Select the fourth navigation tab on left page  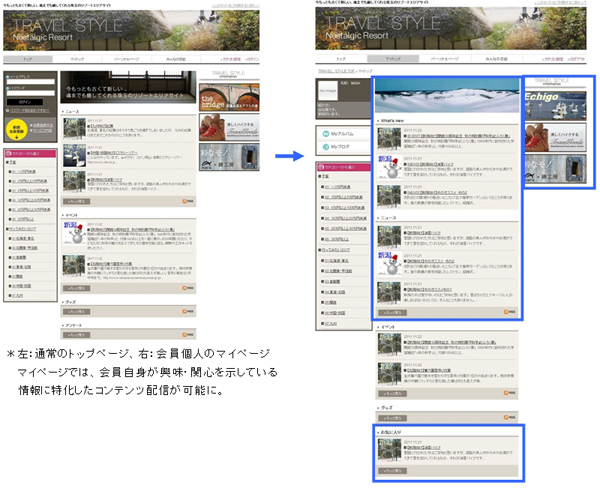coord(176,59)
